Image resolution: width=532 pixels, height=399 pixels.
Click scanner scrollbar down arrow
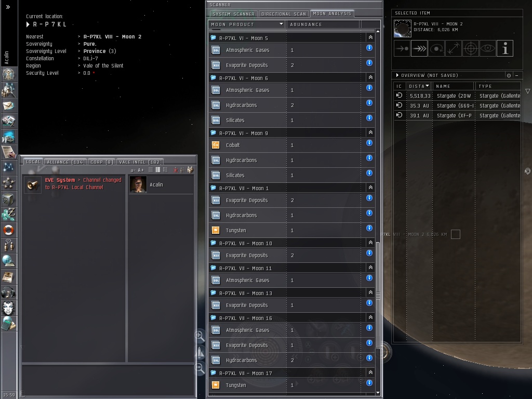click(x=378, y=393)
